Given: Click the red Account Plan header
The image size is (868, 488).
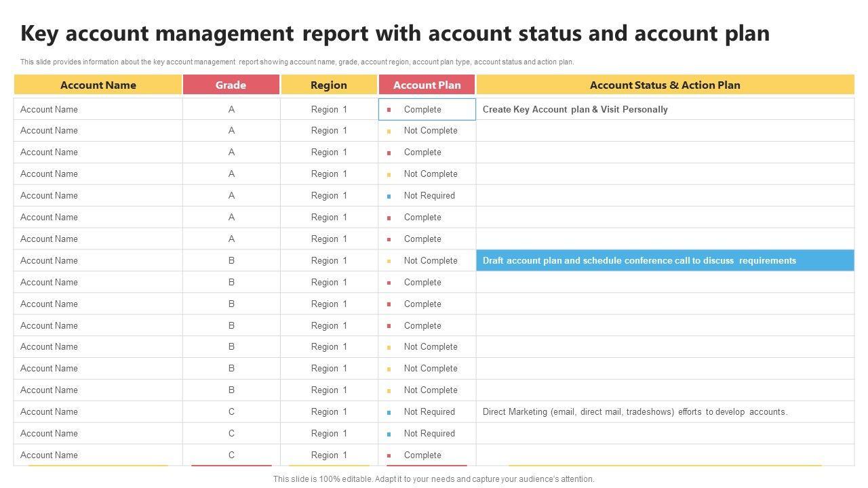Looking at the screenshot, I should tap(427, 85).
